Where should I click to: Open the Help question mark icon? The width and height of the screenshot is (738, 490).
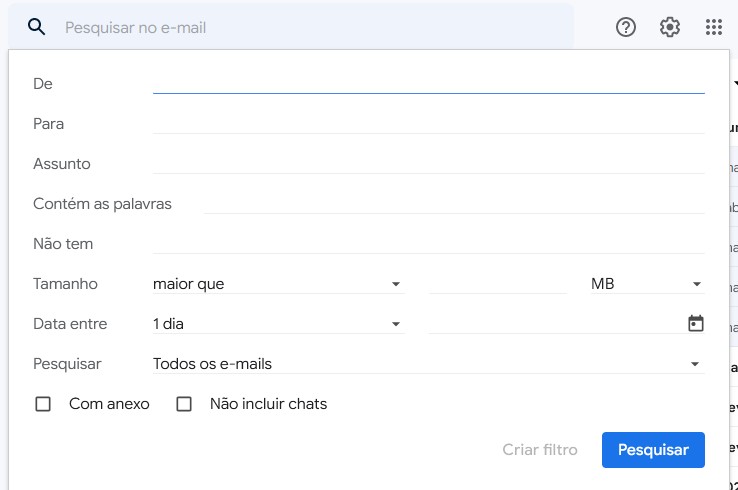626,27
